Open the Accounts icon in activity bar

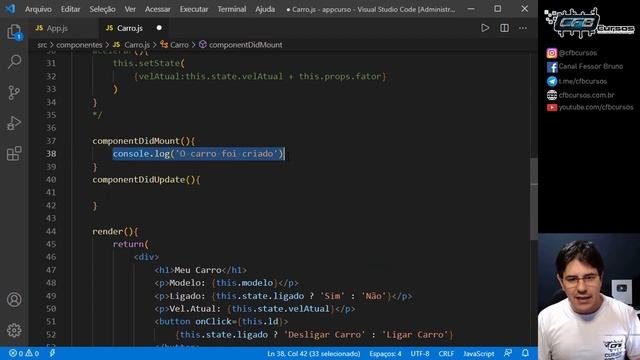(x=14, y=300)
